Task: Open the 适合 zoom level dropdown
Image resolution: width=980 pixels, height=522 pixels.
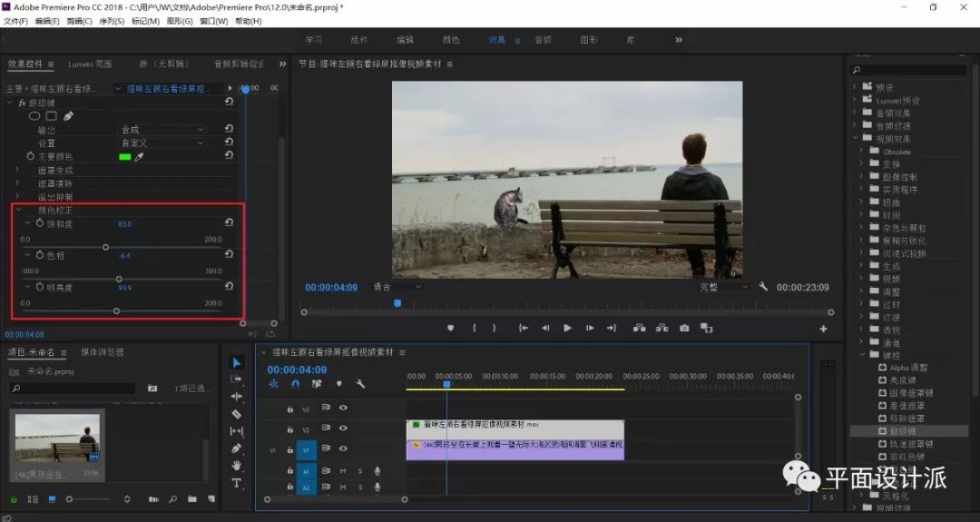Action: (397, 287)
